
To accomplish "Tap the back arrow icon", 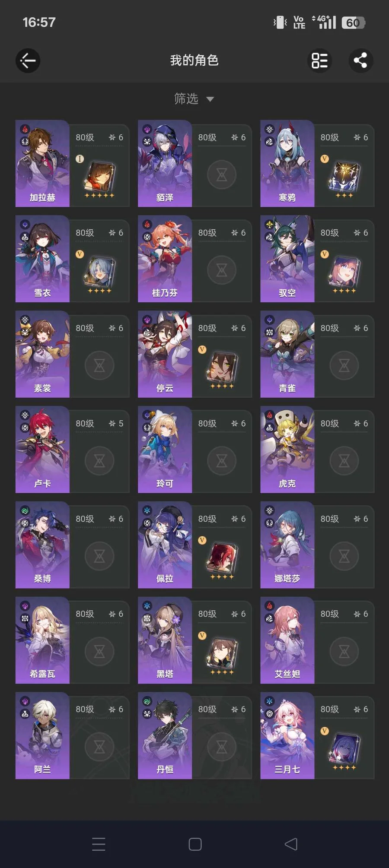I will pyautogui.click(x=28, y=60).
